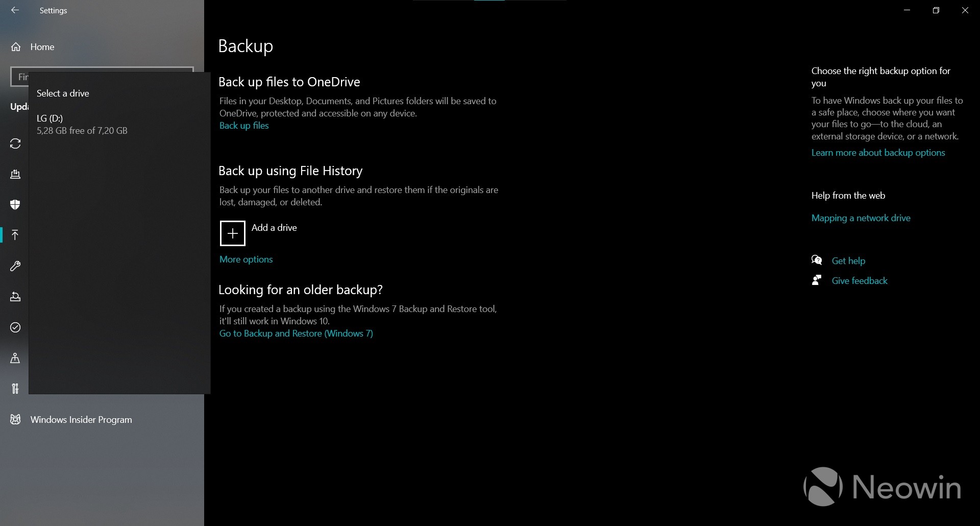The height and width of the screenshot is (526, 980).
Task: Click the Get help chat icon
Action: click(817, 260)
